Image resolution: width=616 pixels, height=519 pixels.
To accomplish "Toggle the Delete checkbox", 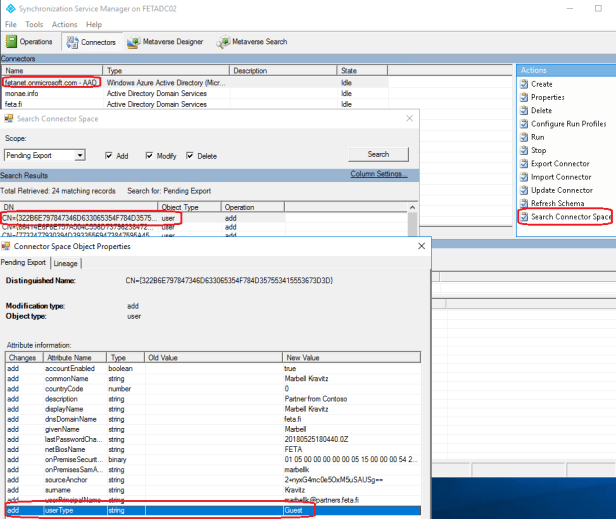I will click(190, 156).
